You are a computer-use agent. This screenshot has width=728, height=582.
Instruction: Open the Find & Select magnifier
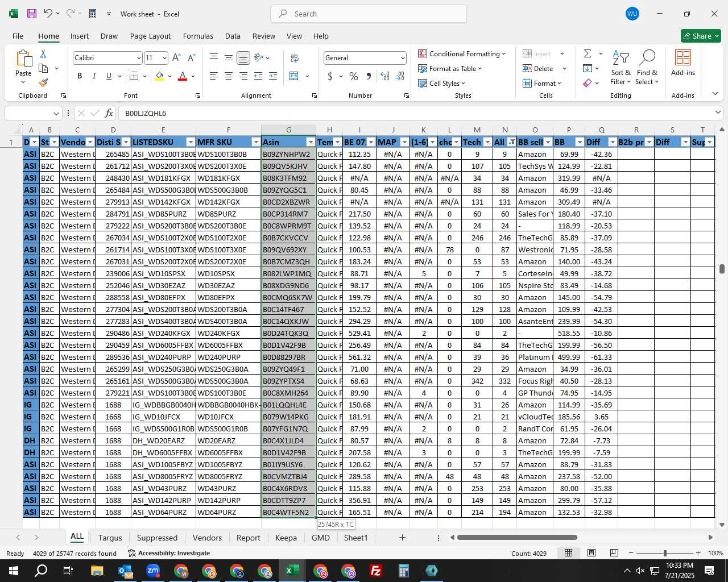[x=647, y=67]
